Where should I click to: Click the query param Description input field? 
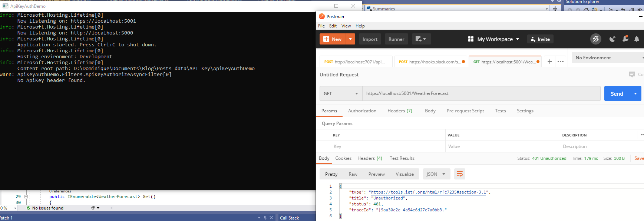[x=602, y=146]
